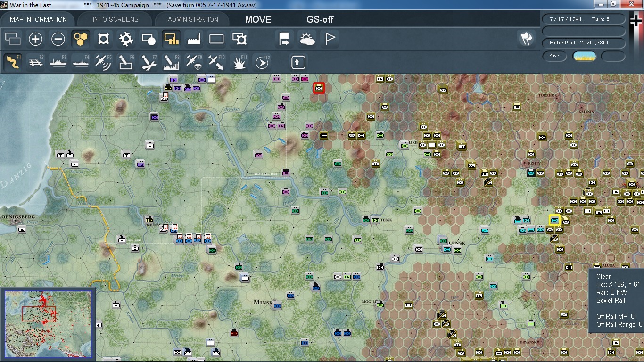Select the F12 arrow-in-circle icon
Viewport: 644px width, 362px height.
pos(262,62)
